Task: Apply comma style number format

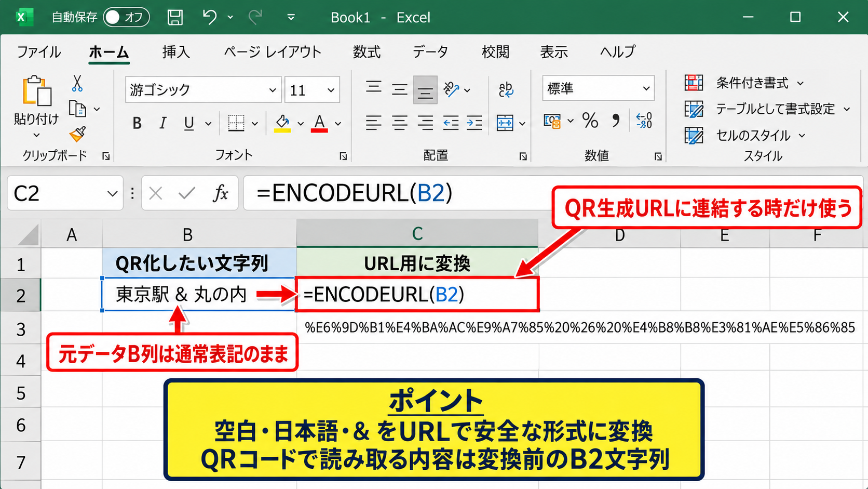Action: (616, 121)
